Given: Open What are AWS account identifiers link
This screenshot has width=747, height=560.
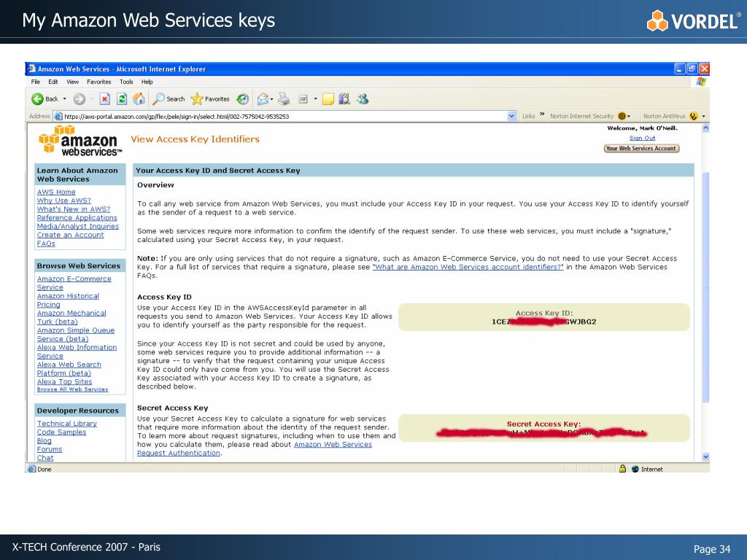Looking at the screenshot, I should (468, 267).
